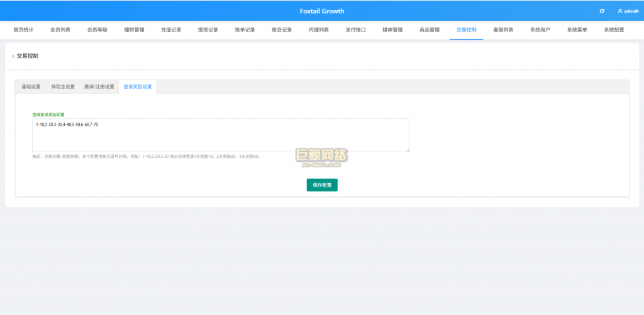Screen dimensions: 644x315
Task: Click the refresh icon in header
Action: tap(602, 11)
